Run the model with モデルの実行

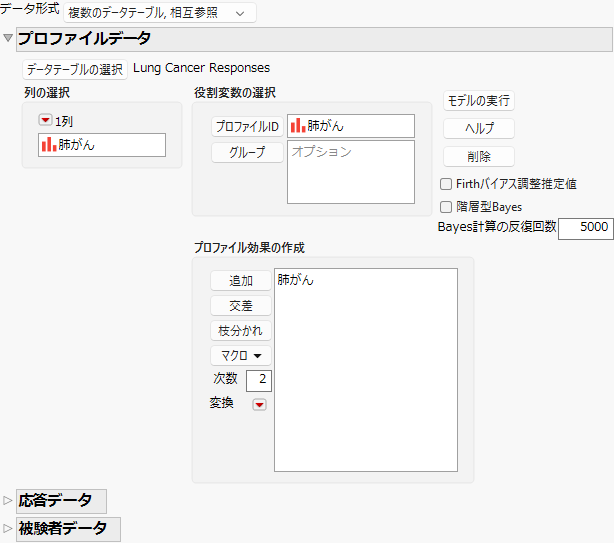[x=479, y=101]
